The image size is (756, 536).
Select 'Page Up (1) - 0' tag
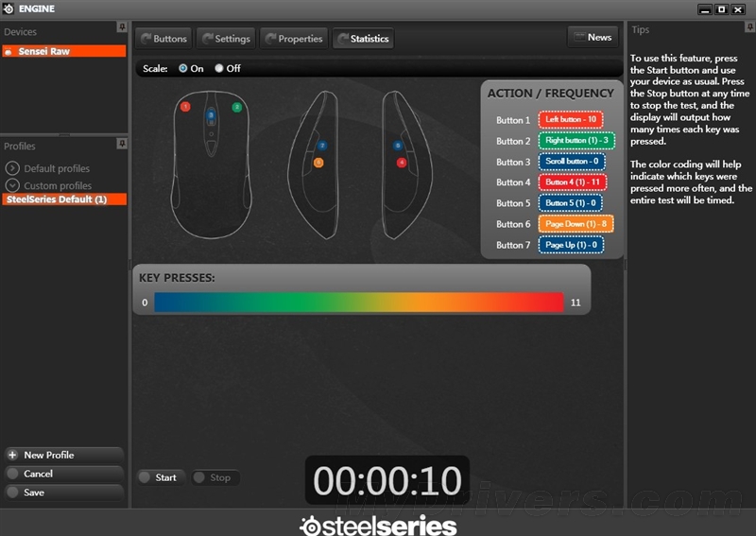point(572,245)
